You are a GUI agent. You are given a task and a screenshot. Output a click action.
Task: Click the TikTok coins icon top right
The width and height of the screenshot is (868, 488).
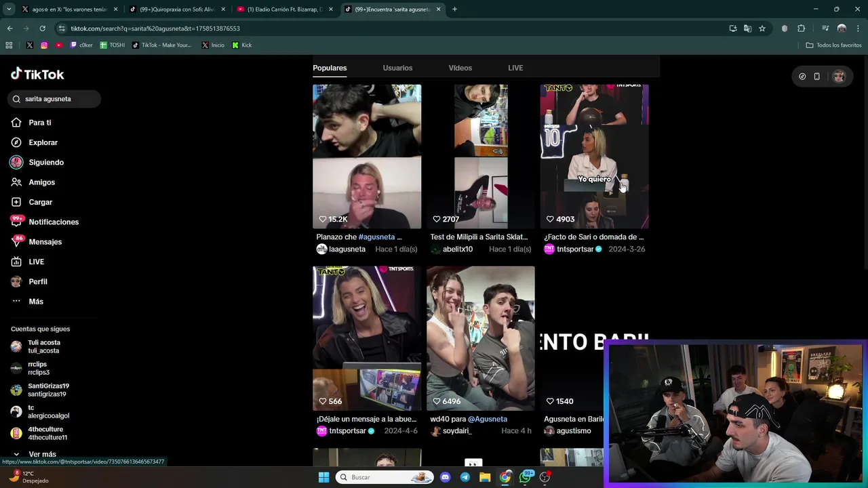point(802,77)
